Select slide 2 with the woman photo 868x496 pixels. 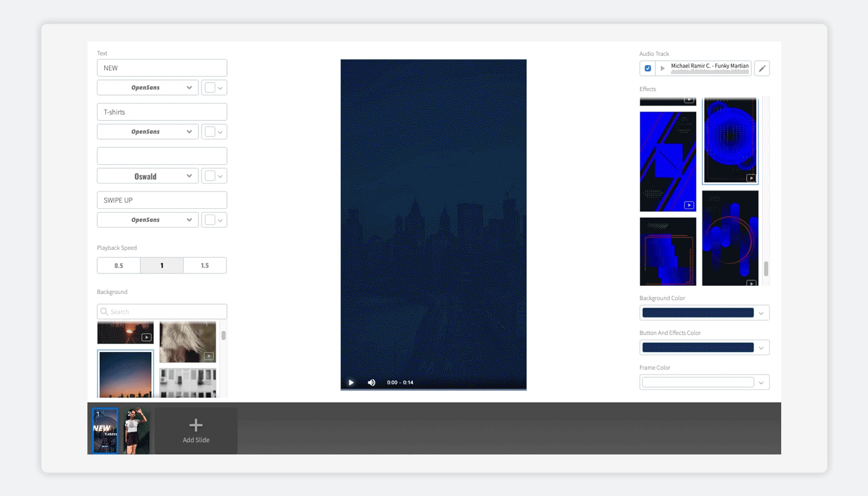136,430
